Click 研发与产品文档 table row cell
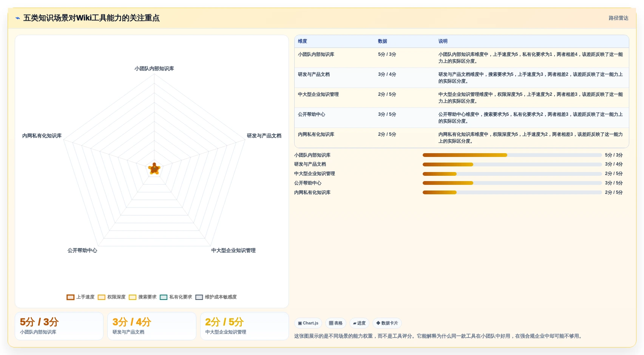This screenshot has width=644, height=355. click(x=314, y=75)
